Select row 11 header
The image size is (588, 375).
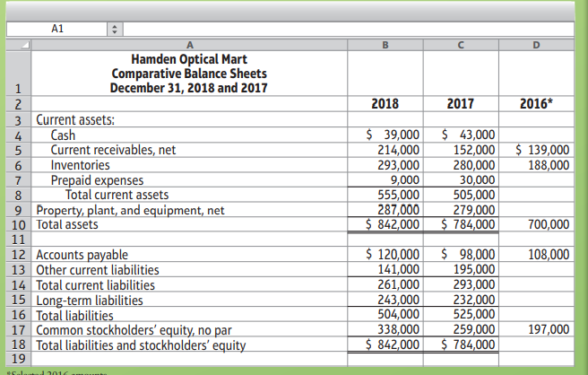pos(19,240)
